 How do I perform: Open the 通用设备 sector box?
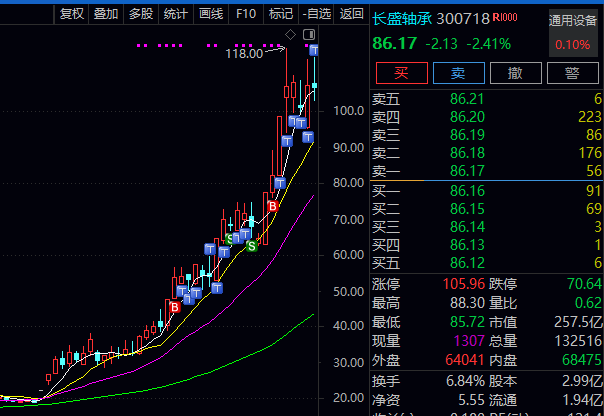tap(573, 33)
